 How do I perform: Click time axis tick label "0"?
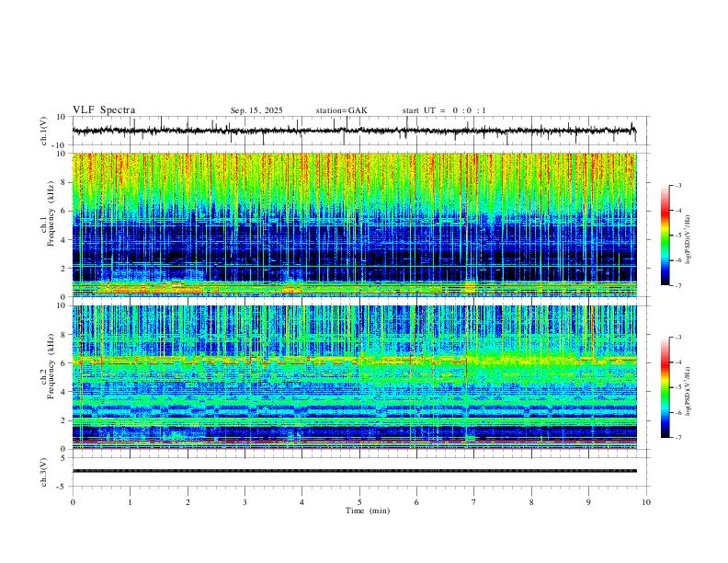[73, 502]
